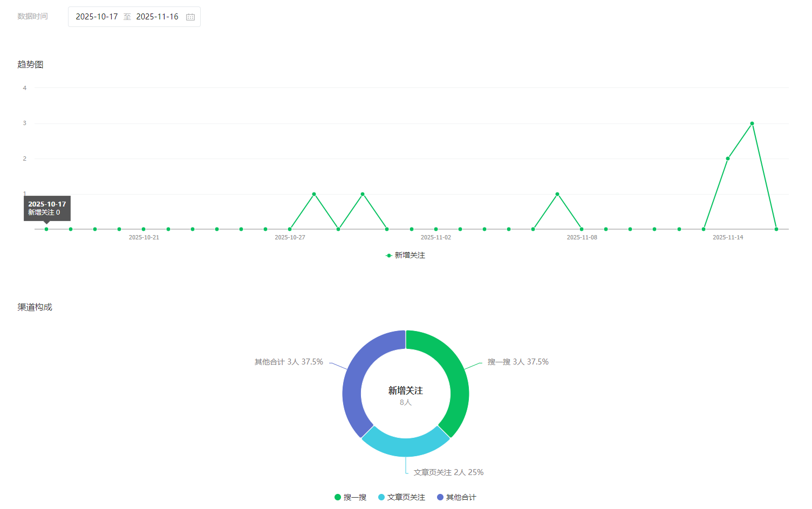
Task: Click the end date 2025-11-16 field
Action: click(157, 17)
